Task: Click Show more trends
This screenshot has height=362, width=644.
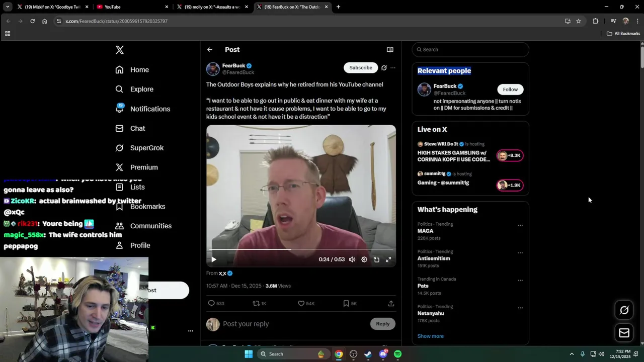Action: pyautogui.click(x=431, y=336)
